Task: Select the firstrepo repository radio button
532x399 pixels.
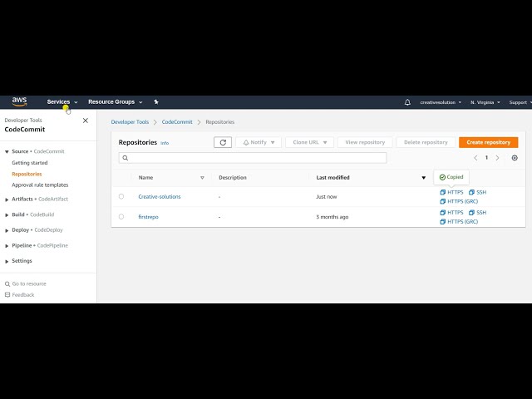Action: (121, 217)
